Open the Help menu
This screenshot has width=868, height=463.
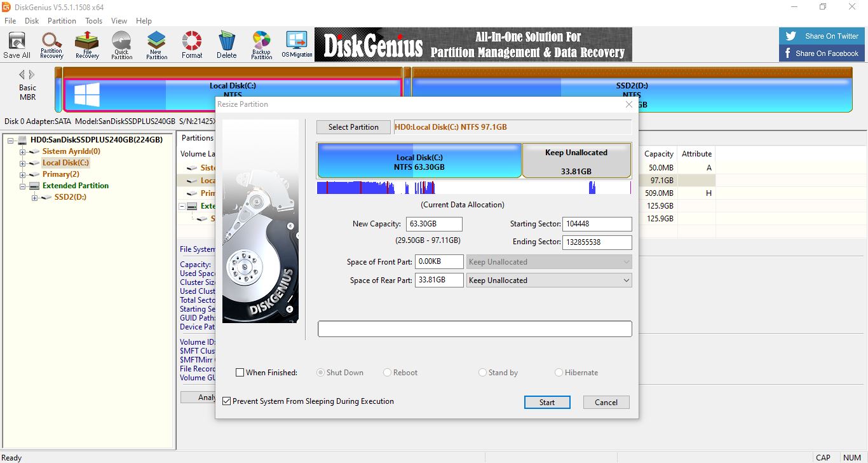pos(144,21)
